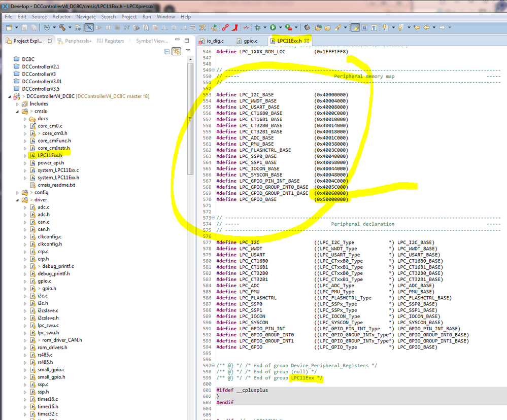This screenshot has height=420, width=507.
Task: Click the External Tools run icon
Action: [289, 27]
